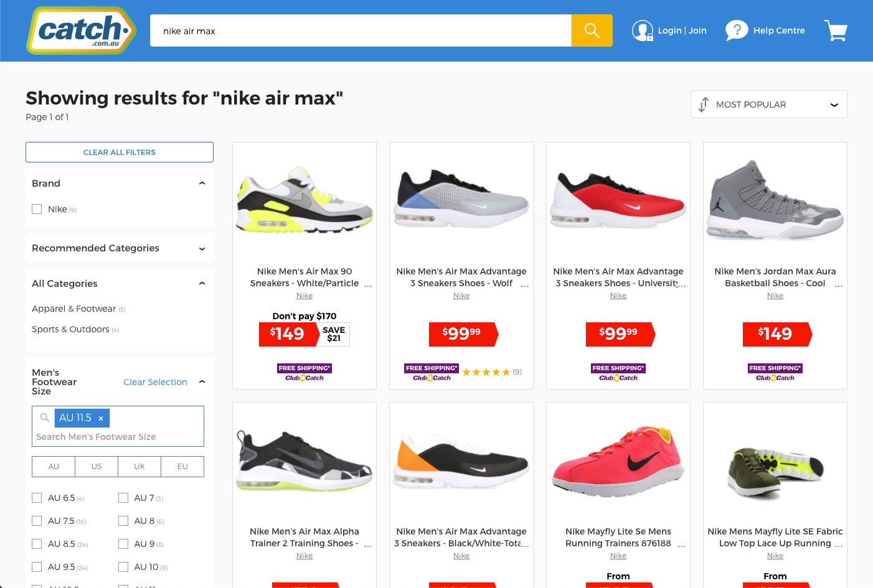Check the AU 7.5 size checkbox

[37, 521]
